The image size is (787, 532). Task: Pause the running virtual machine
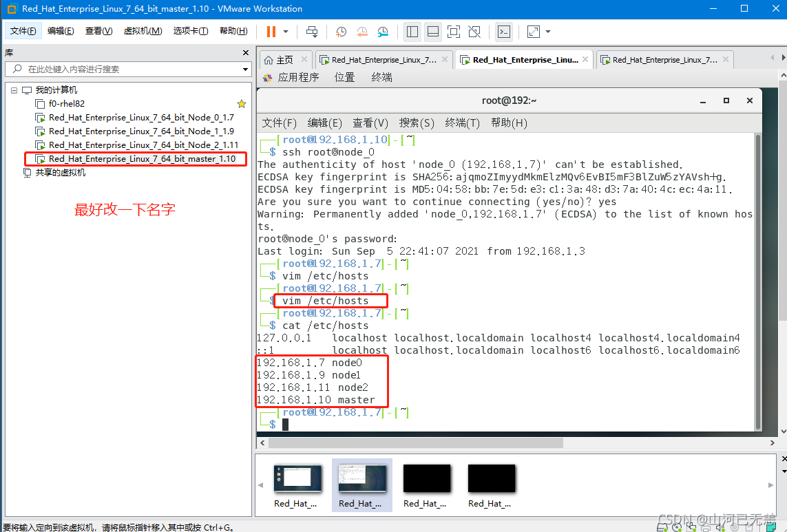coord(271,32)
